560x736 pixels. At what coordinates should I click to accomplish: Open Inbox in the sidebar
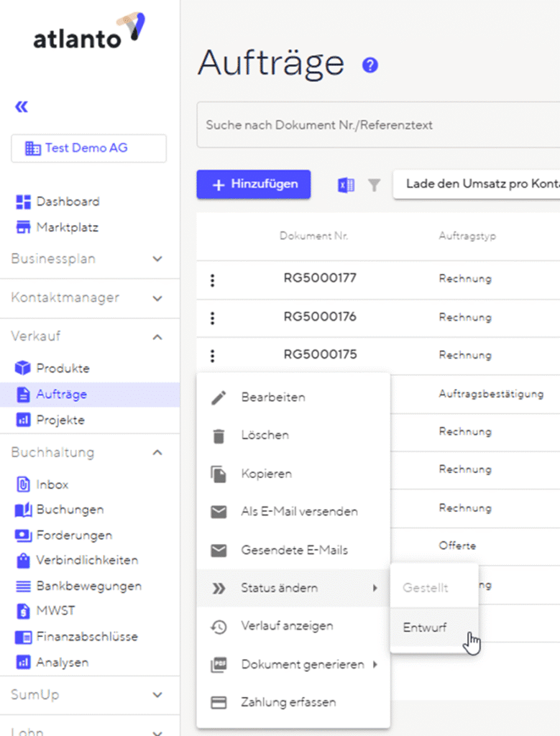tap(52, 484)
